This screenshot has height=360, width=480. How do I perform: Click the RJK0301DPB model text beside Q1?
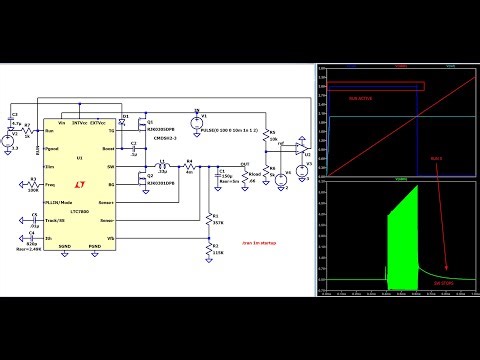coord(161,129)
